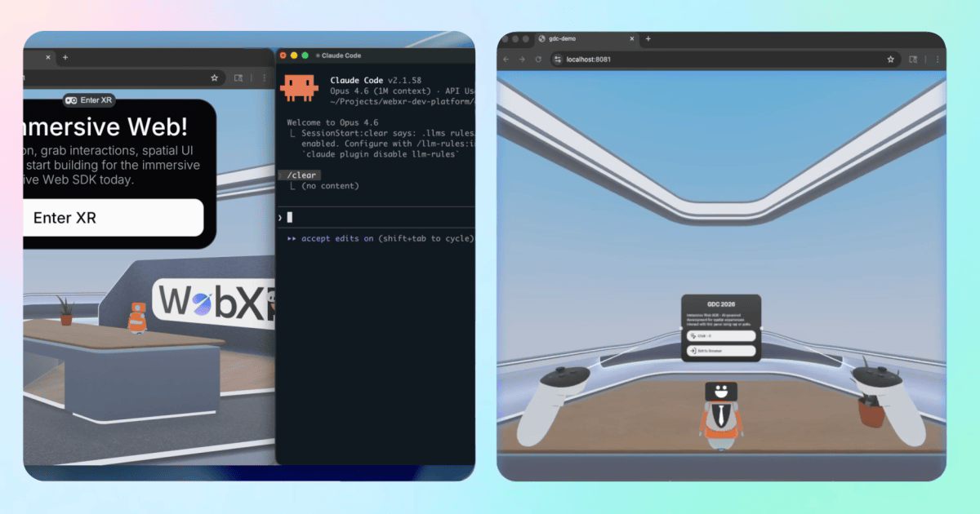Image resolution: width=980 pixels, height=514 pixels.
Task: Open a new tab in left browser
Action: (65, 57)
